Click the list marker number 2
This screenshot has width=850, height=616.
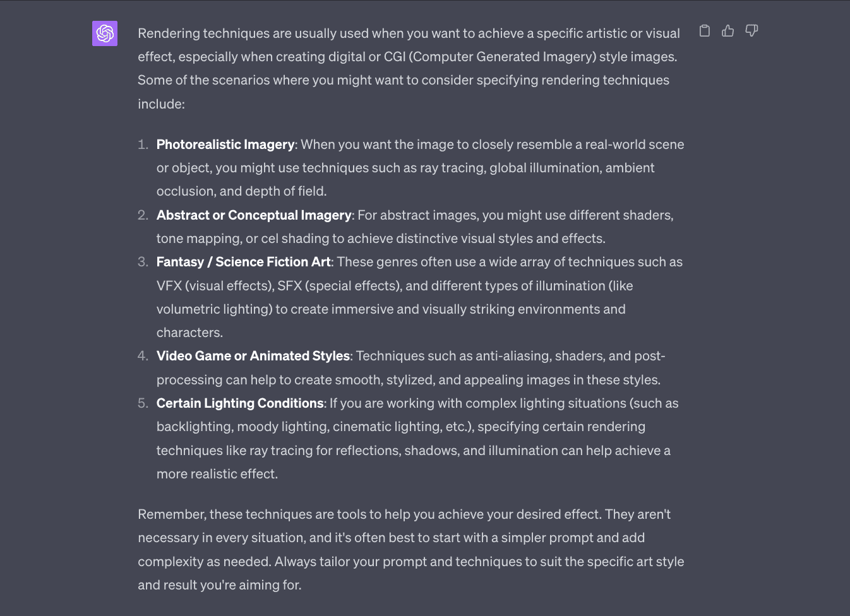143,215
